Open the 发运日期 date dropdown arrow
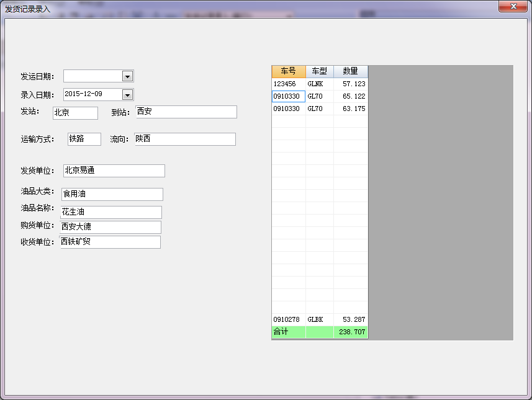Viewport: 532px width, 400px height. point(128,76)
